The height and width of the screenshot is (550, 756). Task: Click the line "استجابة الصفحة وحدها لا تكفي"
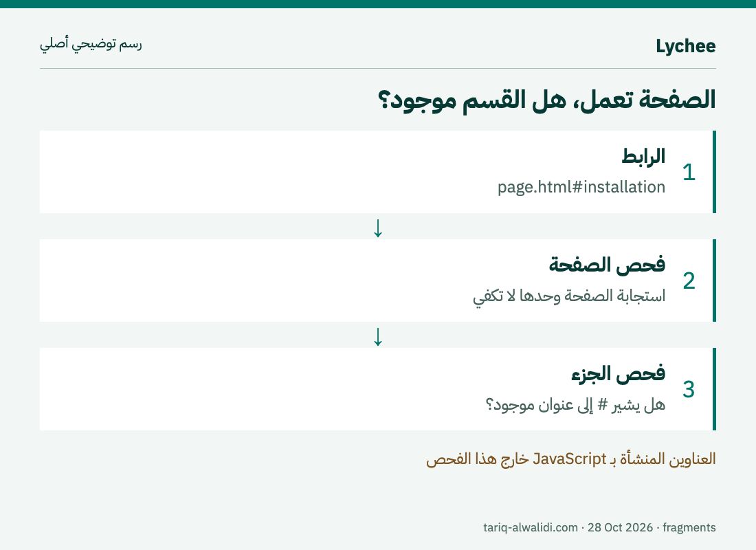tap(569, 296)
